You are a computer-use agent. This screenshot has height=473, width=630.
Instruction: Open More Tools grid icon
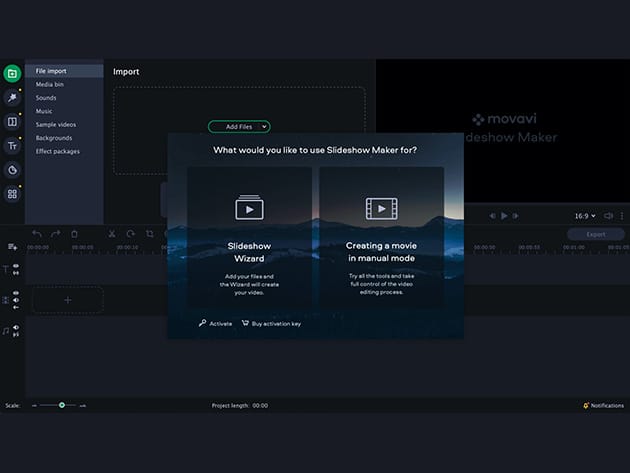12,194
